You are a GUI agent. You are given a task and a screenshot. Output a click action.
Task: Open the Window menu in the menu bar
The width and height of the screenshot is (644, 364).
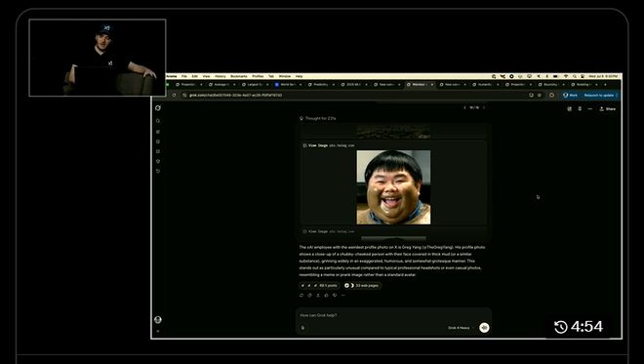[x=285, y=76]
